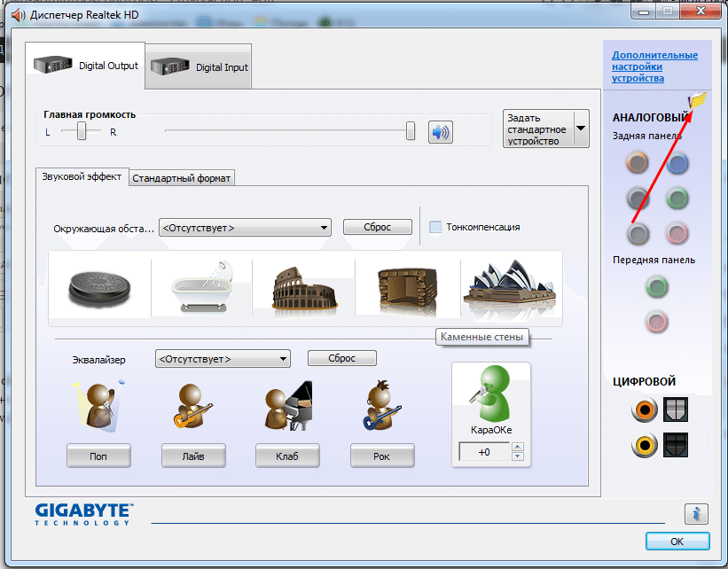Open the Эквалайзер preset dropdown
This screenshot has width=728, height=569.
[223, 359]
